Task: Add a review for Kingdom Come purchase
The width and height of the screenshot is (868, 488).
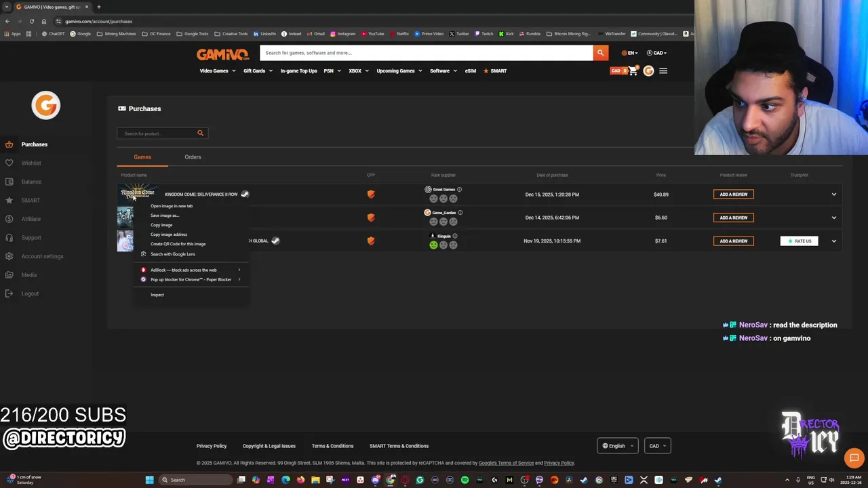Action: (x=734, y=195)
